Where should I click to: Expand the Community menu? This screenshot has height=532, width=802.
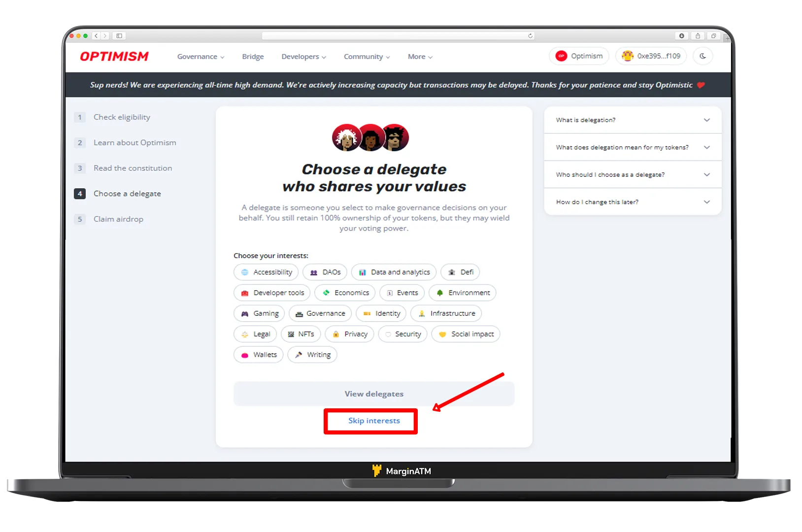367,57
